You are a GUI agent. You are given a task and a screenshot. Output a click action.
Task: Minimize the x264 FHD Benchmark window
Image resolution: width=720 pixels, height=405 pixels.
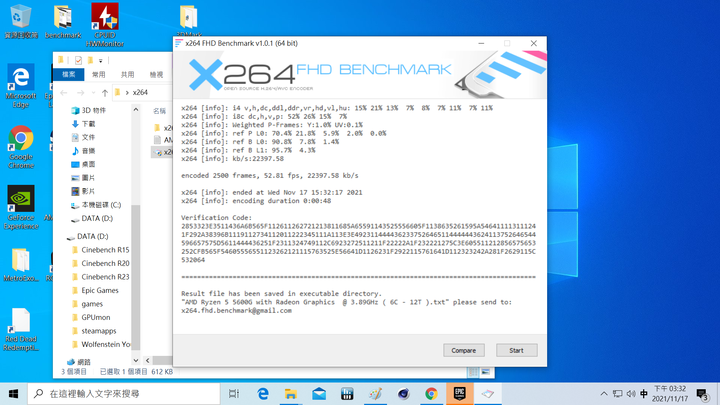[481, 43]
